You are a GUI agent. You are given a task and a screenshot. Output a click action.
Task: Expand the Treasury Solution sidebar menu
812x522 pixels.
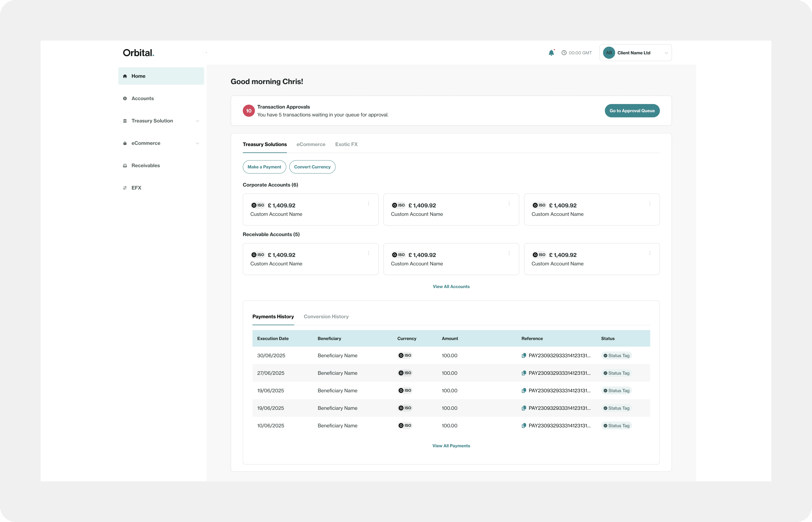click(x=197, y=121)
